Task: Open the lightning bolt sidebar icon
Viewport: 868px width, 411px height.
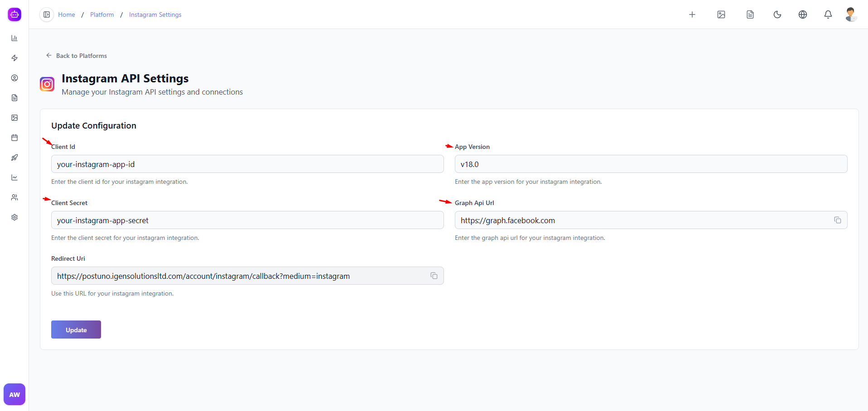Action: 14,58
